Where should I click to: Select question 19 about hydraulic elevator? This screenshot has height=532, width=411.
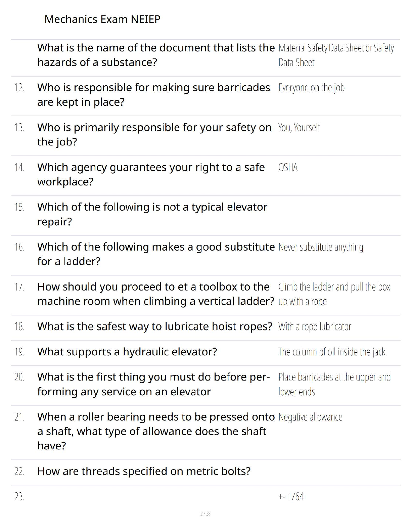[127, 352]
